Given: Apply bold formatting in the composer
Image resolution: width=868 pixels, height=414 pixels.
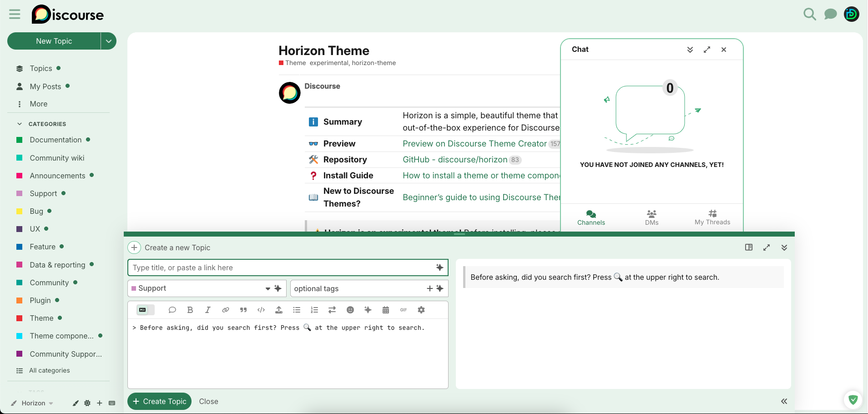Looking at the screenshot, I should pos(190,310).
